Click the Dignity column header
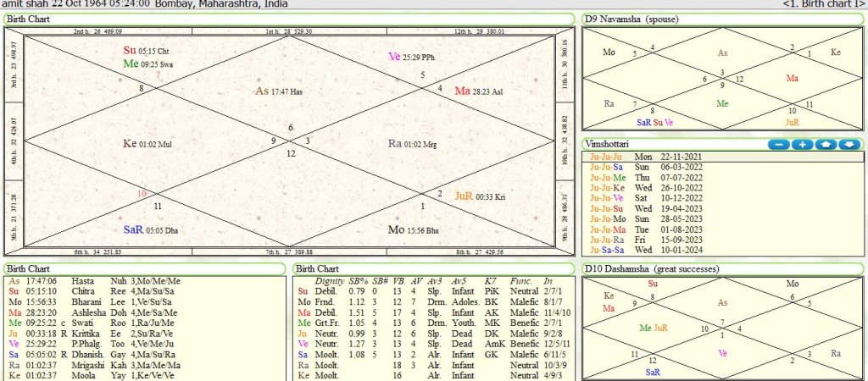 pos(329,280)
